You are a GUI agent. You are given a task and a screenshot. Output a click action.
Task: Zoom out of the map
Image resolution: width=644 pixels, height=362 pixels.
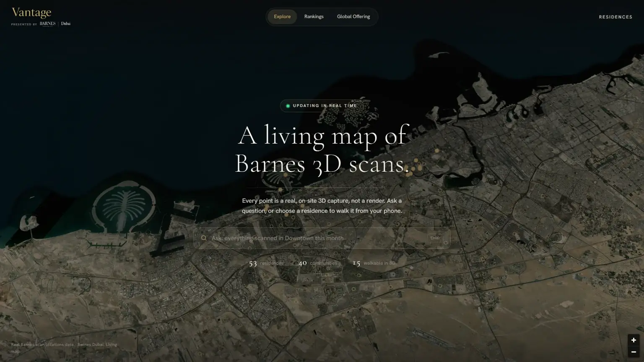[x=634, y=352]
